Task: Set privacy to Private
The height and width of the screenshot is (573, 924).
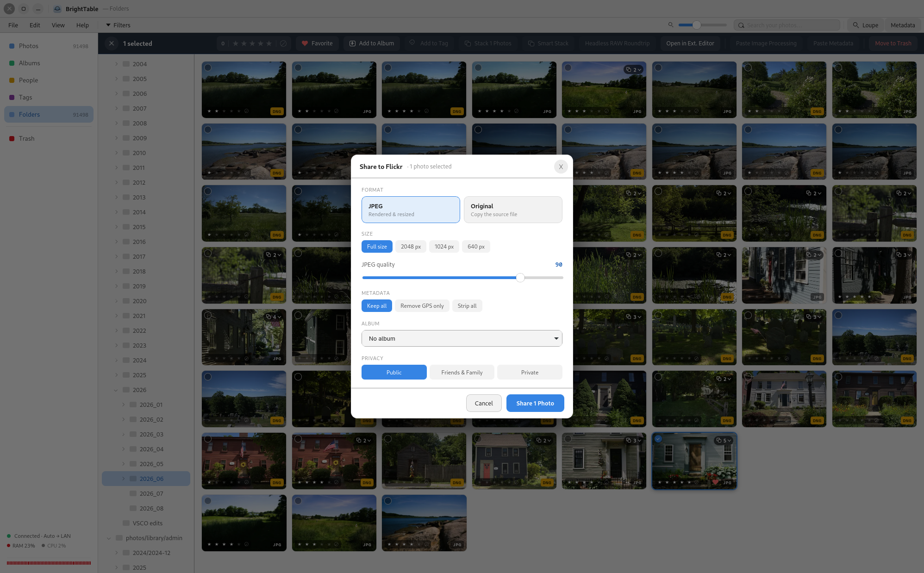Action: click(530, 372)
